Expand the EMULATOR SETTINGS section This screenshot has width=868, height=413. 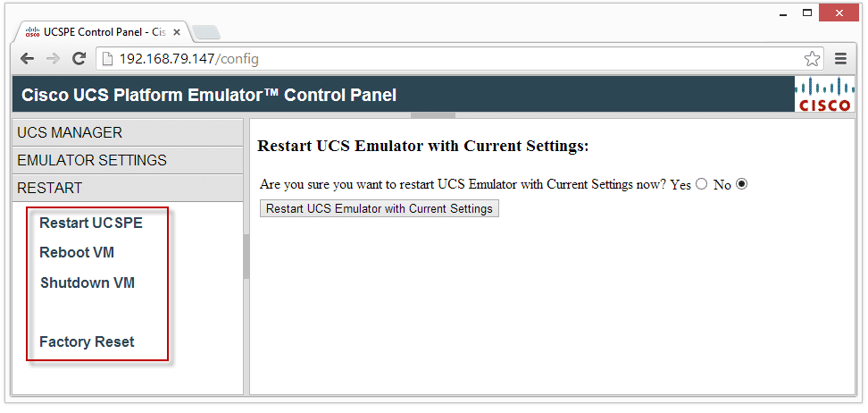[x=127, y=160]
